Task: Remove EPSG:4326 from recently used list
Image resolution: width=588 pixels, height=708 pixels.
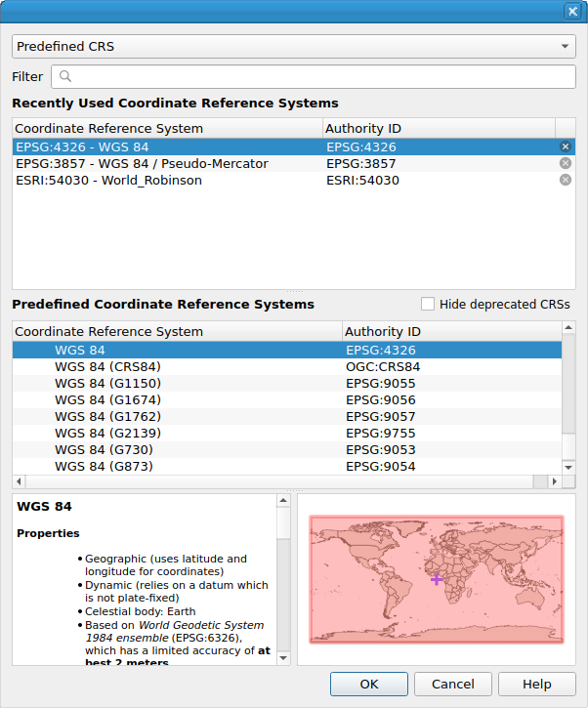Action: 565,146
